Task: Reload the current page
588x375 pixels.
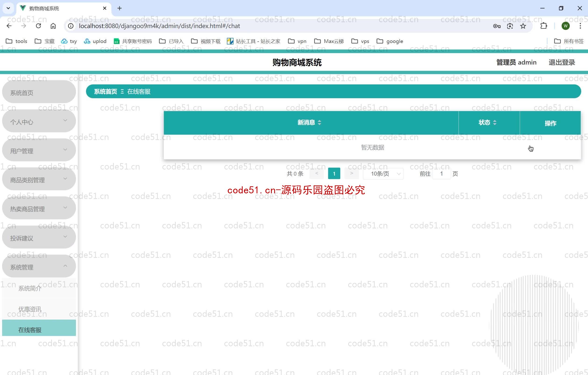Action: click(x=38, y=26)
